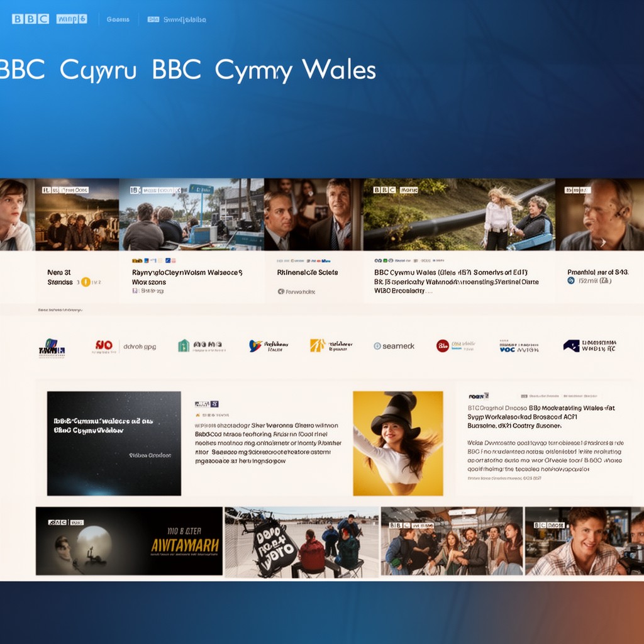Click the blue circle icon under "Pmenhlol"
This screenshot has width=644, height=644.
pyautogui.click(x=570, y=280)
